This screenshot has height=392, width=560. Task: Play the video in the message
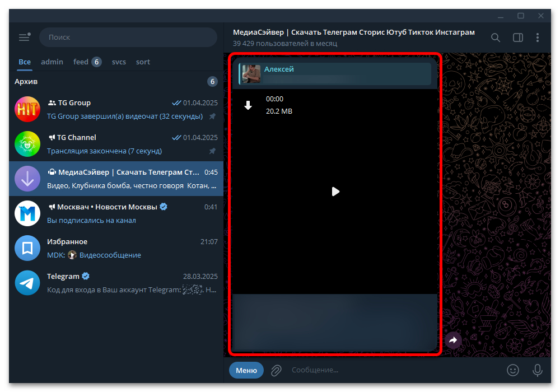pyautogui.click(x=335, y=192)
